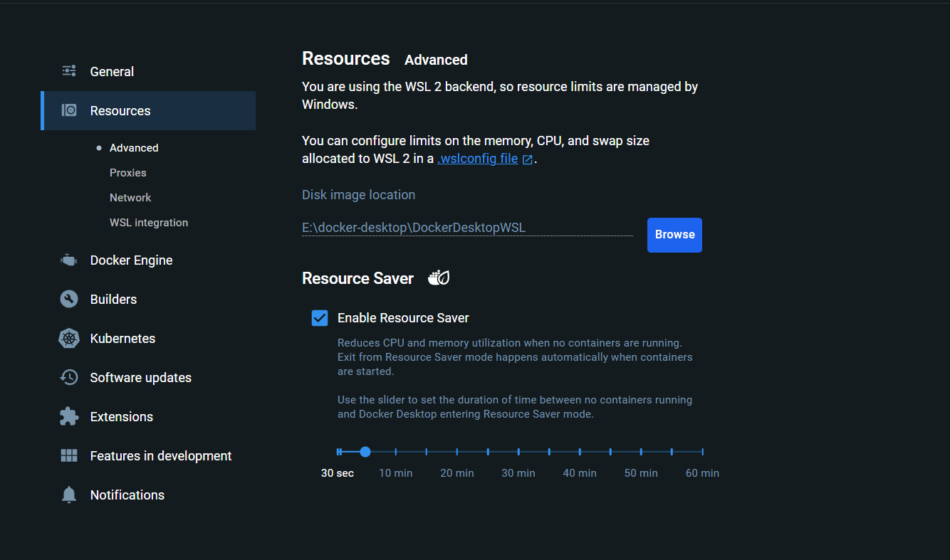Click the 40 min slider label
The width and height of the screenshot is (950, 560).
click(580, 473)
